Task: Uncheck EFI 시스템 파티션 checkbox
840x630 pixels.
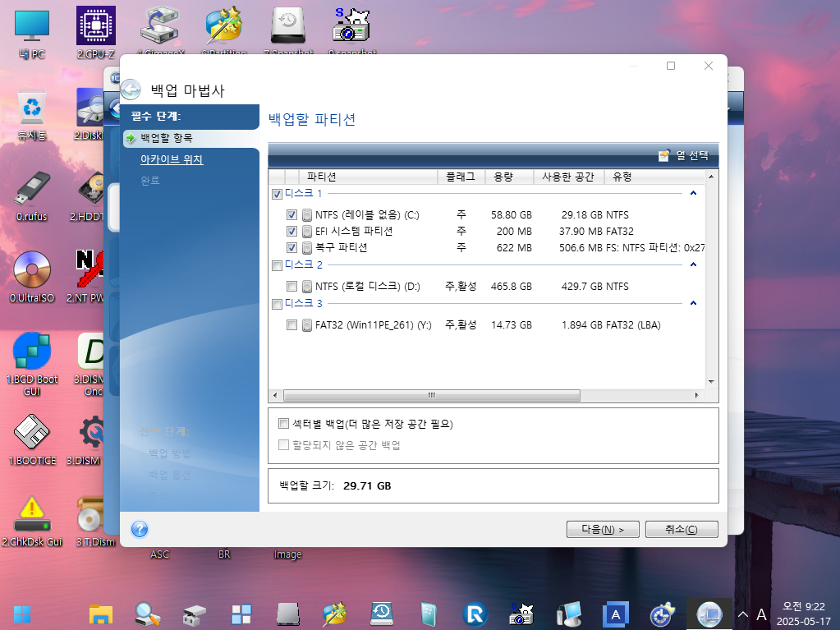Action: pos(291,232)
